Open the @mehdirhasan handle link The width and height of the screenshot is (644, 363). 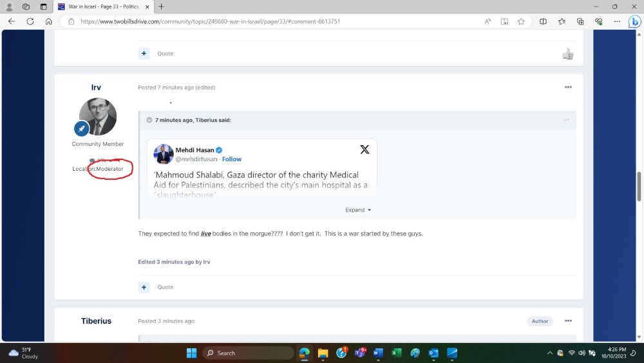(196, 159)
